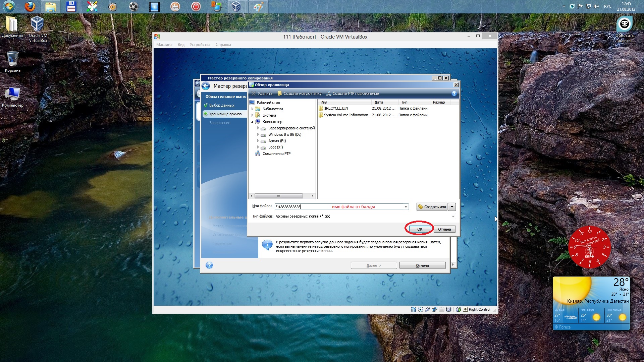Click the Foreca link in weather gadget

coord(562,327)
